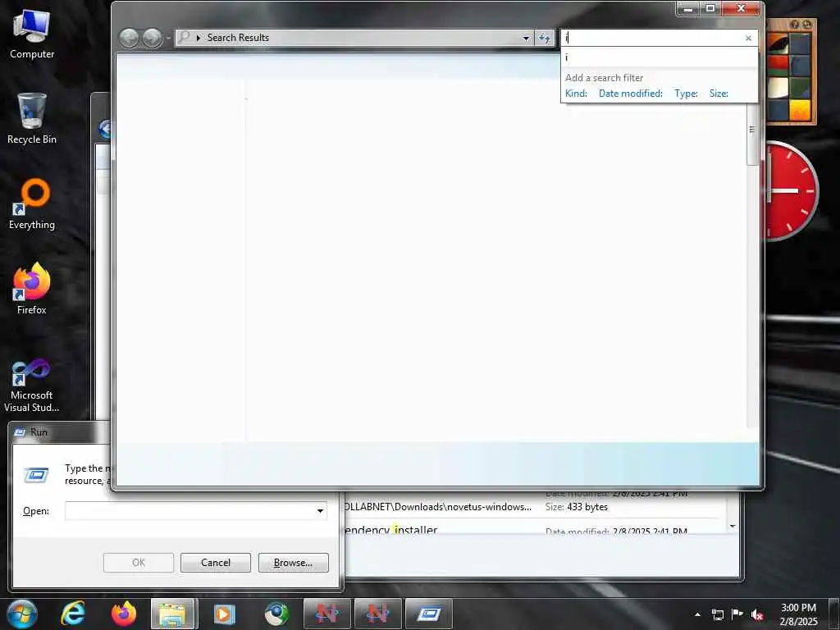The height and width of the screenshot is (630, 840).
Task: Click the Open input field in Run dialog
Action: tap(190, 510)
